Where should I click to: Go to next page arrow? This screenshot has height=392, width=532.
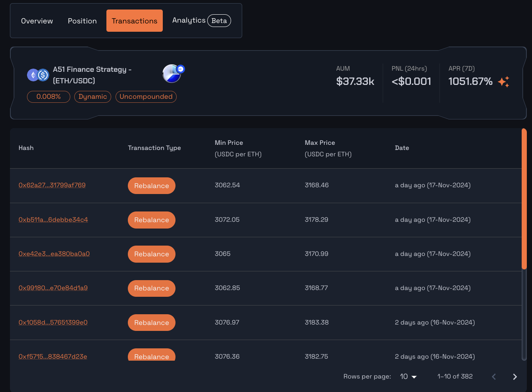(515, 377)
